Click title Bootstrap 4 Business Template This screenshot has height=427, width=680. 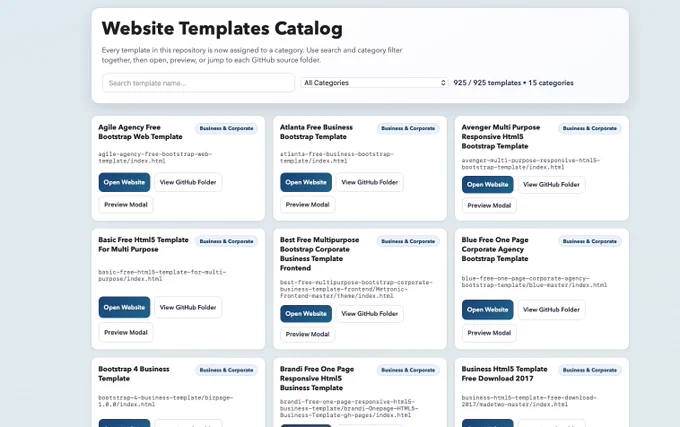134,374
